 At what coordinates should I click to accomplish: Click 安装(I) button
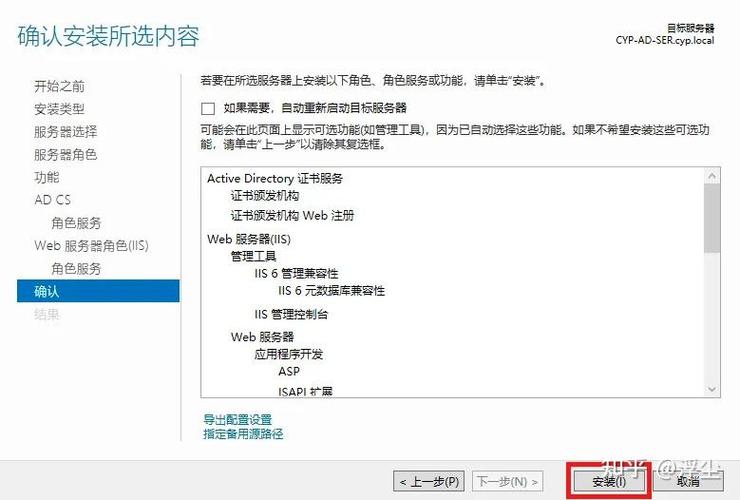(609, 482)
